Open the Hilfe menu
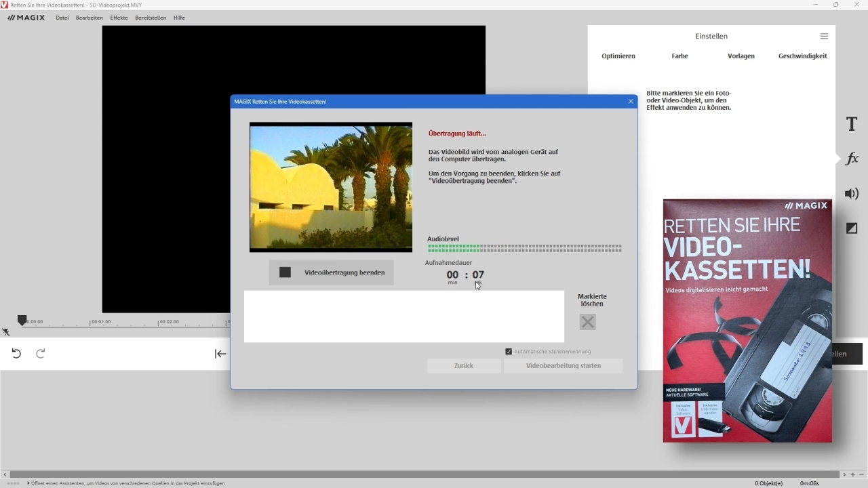 point(179,18)
